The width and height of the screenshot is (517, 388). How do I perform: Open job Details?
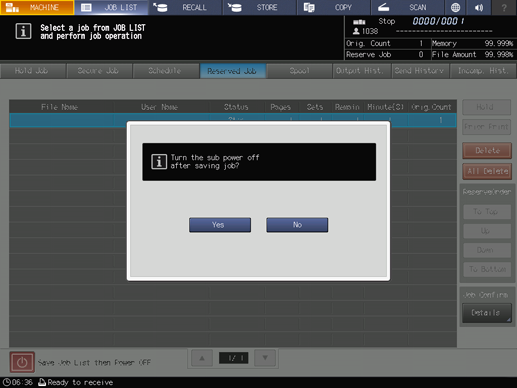click(486, 313)
